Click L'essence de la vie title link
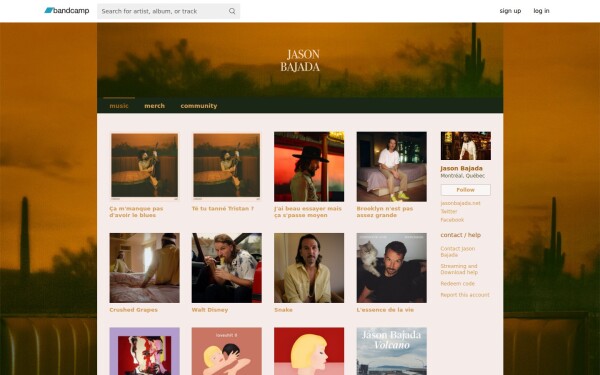 click(385, 310)
